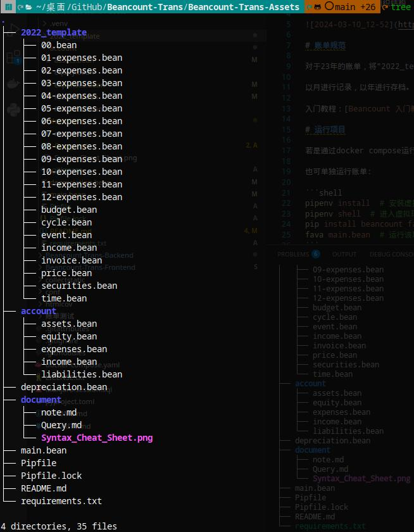Click the '# 账单规范' heading in the editor
This screenshot has width=414, height=532.
tap(325, 46)
